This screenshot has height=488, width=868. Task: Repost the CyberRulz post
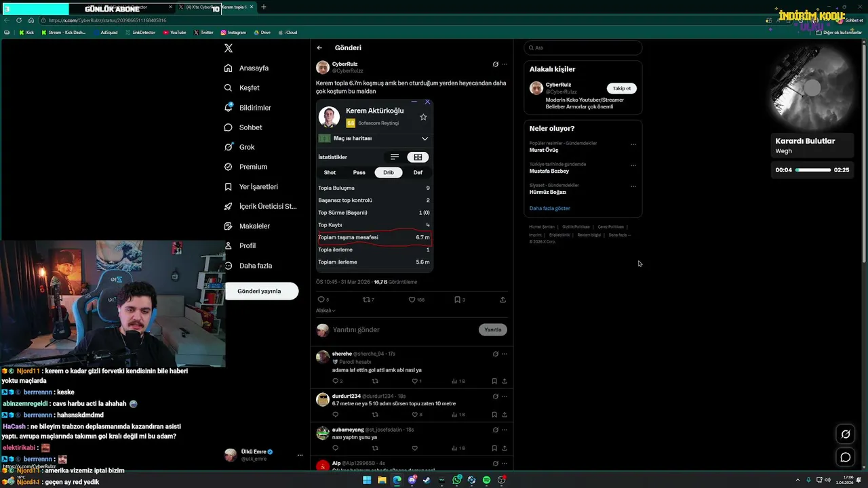point(366,300)
